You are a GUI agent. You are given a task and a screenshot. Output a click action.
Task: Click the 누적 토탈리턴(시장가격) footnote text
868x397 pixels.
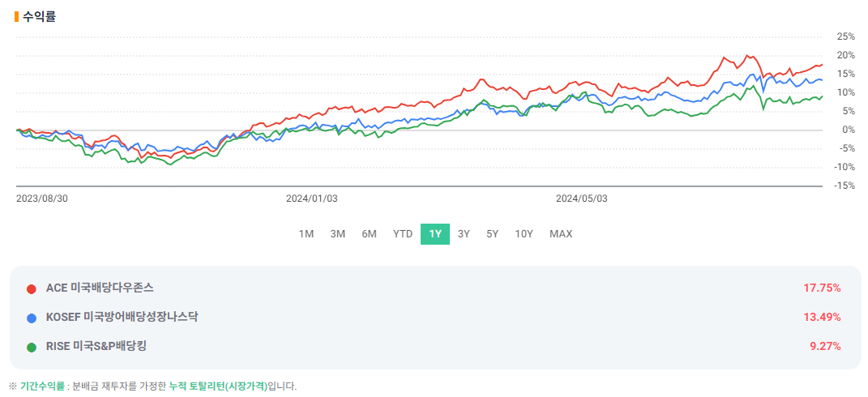point(218,386)
